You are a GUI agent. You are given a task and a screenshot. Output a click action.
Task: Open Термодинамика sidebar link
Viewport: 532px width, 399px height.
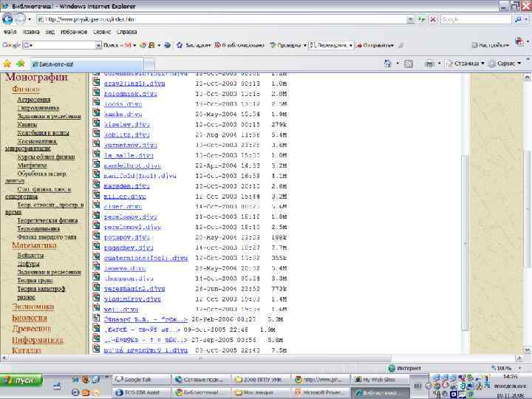38,228
